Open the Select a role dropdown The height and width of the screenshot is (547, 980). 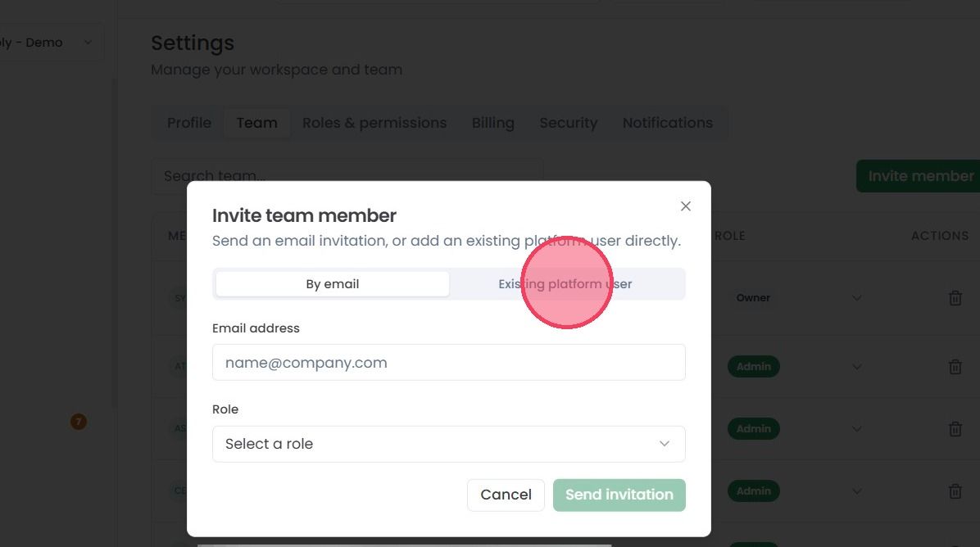(449, 444)
